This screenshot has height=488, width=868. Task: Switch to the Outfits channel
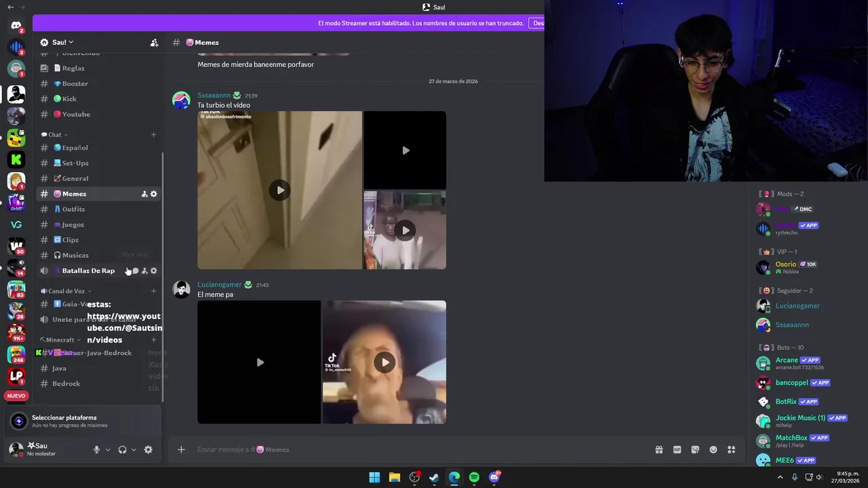(x=99, y=209)
